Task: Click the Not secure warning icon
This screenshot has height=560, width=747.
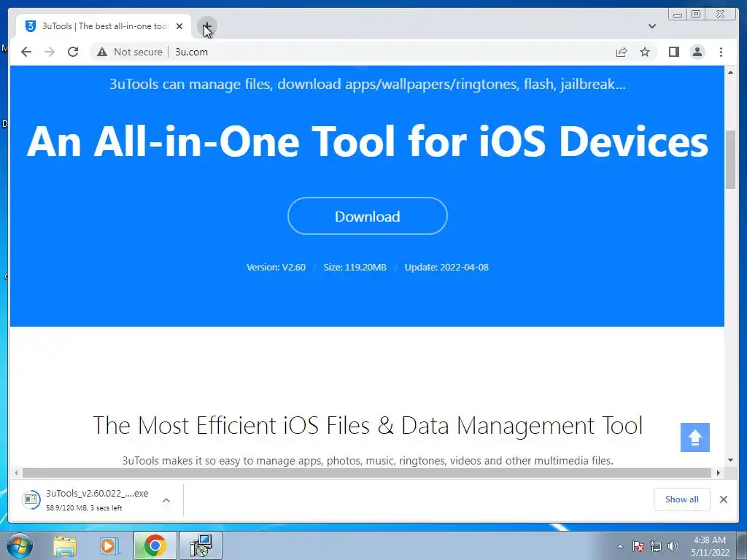Action: [x=102, y=52]
